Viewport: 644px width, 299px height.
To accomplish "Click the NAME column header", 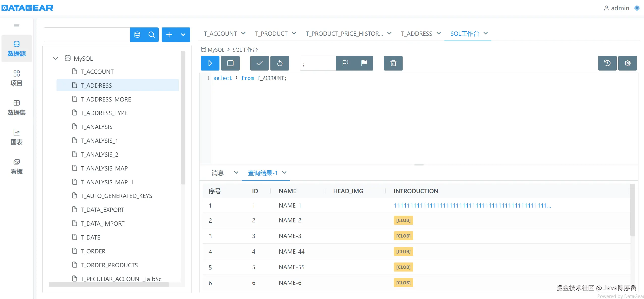I will click(287, 191).
